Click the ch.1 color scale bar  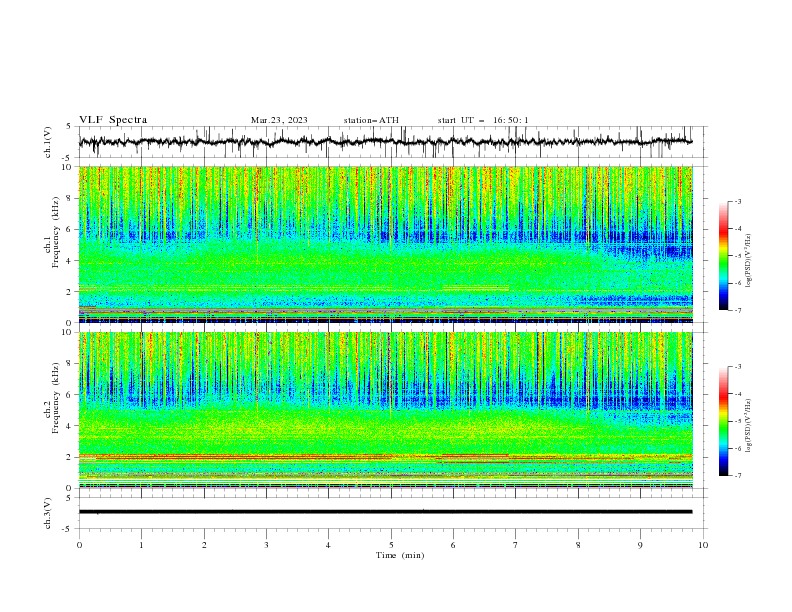(x=723, y=256)
